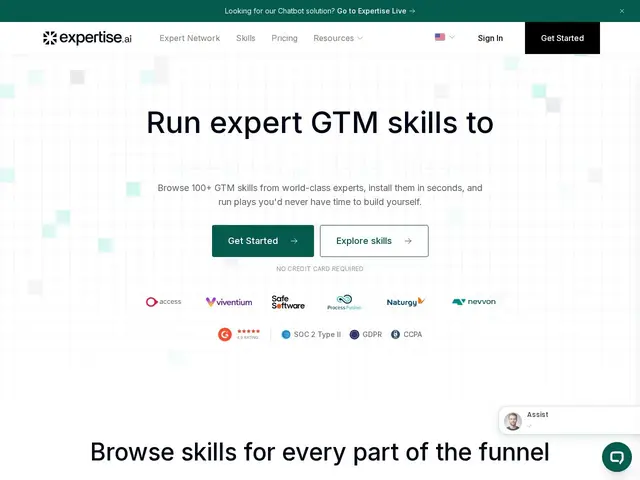This screenshot has height=480, width=640.
Task: Click the access customer logo
Action: coord(164,302)
